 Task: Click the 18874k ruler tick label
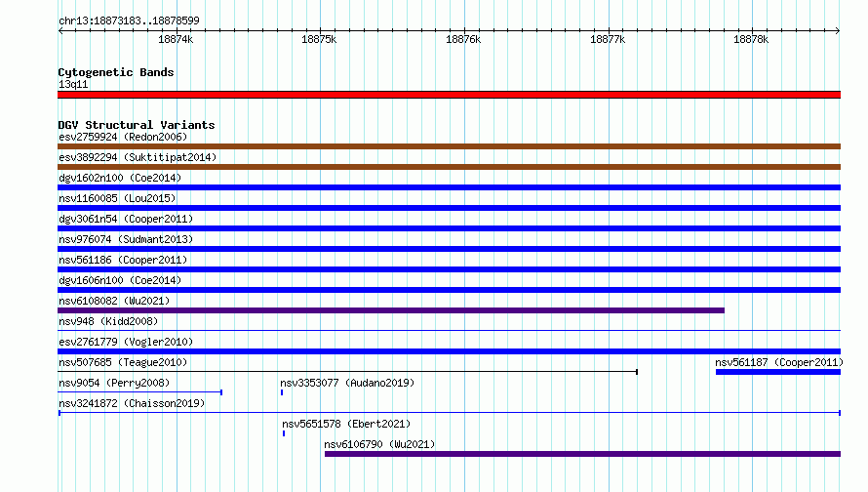coord(176,39)
